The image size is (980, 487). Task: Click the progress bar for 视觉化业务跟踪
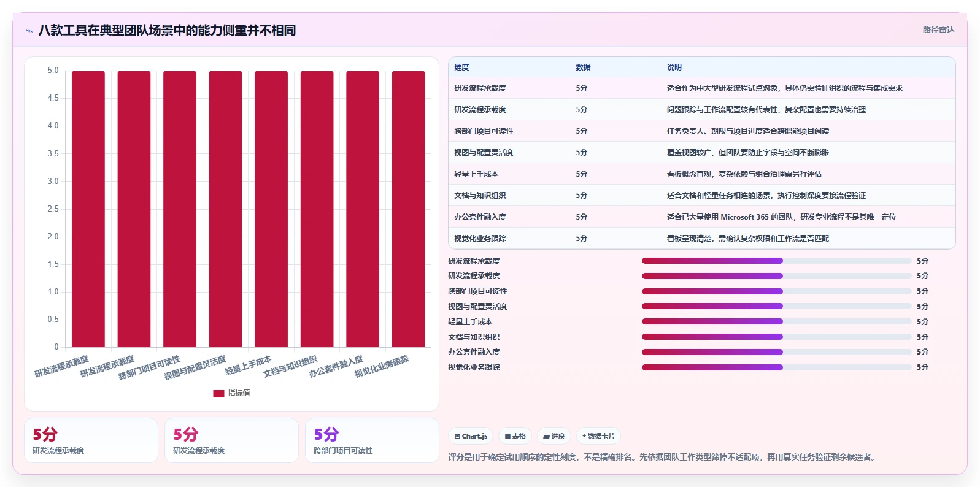(776, 367)
